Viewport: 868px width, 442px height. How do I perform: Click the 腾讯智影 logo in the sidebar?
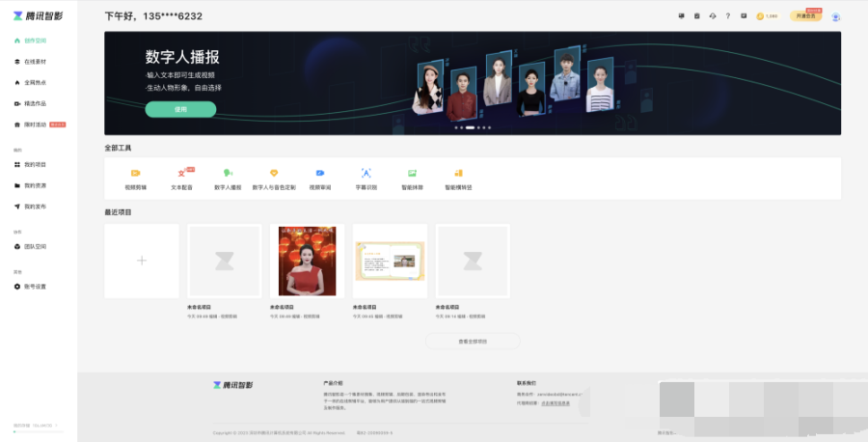tap(38, 16)
